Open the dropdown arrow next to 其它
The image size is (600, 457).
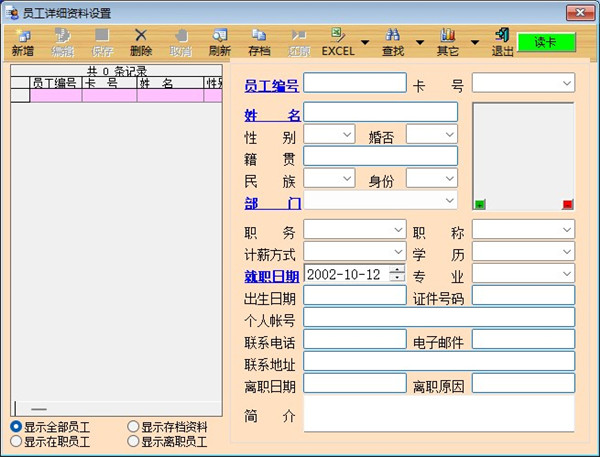click(475, 42)
